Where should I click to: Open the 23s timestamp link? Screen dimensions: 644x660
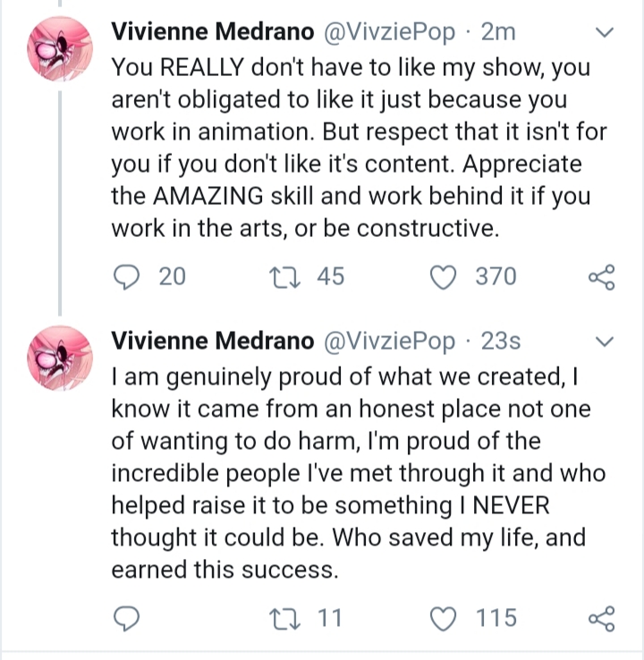[x=501, y=341]
